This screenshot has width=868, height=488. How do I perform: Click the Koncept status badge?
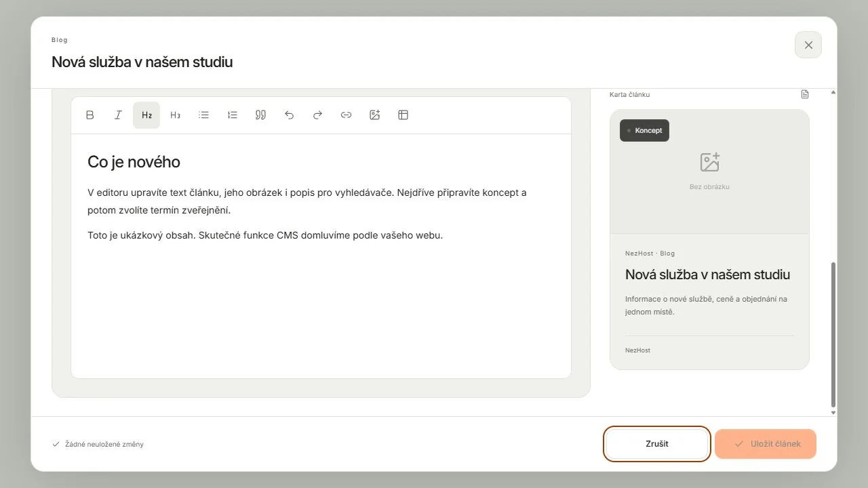coord(644,130)
